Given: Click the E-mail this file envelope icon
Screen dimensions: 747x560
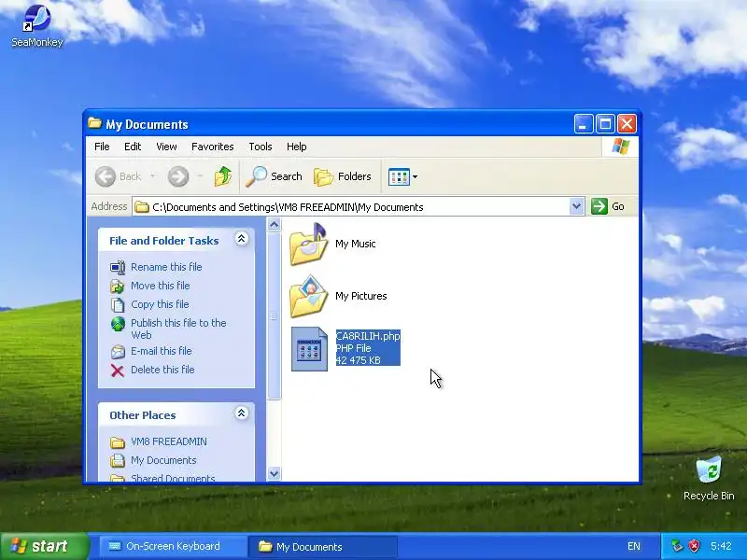Looking at the screenshot, I should point(118,352).
